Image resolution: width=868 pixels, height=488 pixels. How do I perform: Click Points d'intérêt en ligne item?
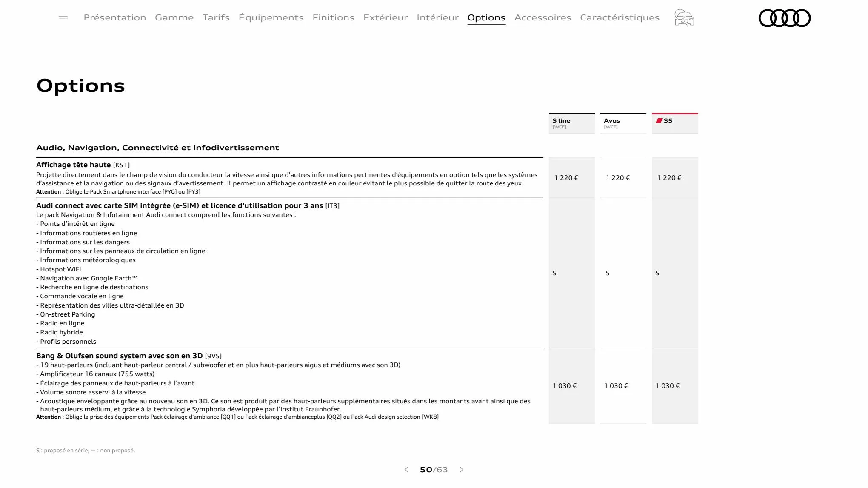(75, 224)
